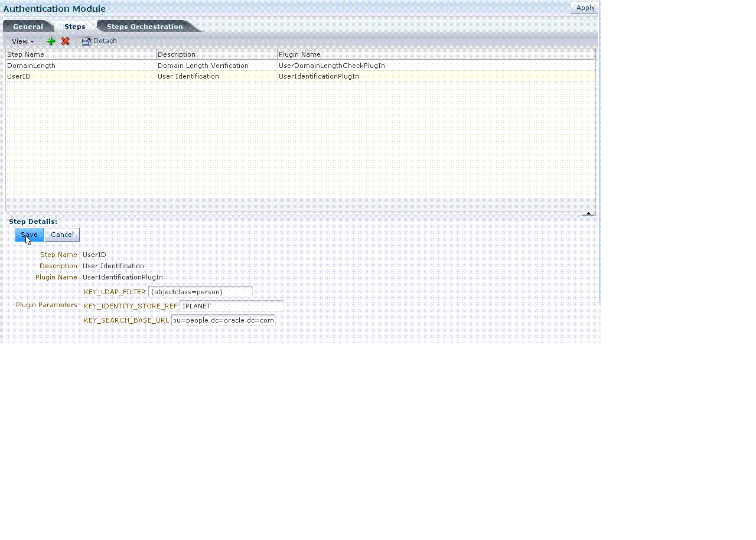
Task: Switch to the General tab
Action: (x=28, y=26)
